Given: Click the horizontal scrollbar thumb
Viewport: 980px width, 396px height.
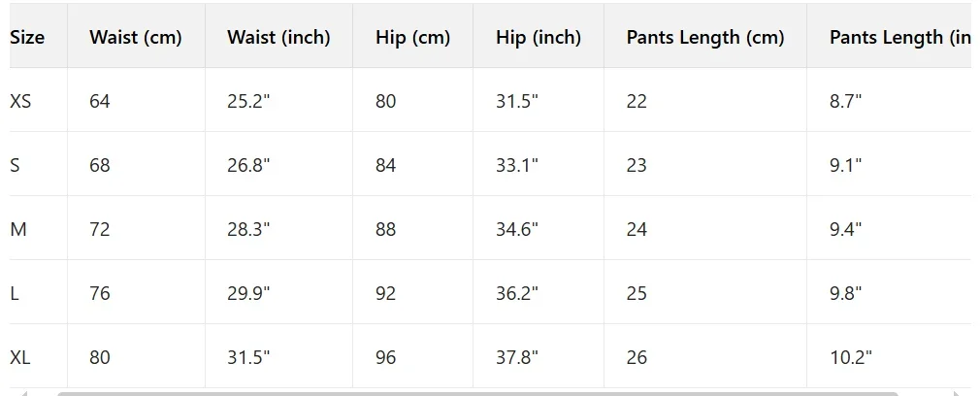Looking at the screenshot, I should (x=475, y=393).
